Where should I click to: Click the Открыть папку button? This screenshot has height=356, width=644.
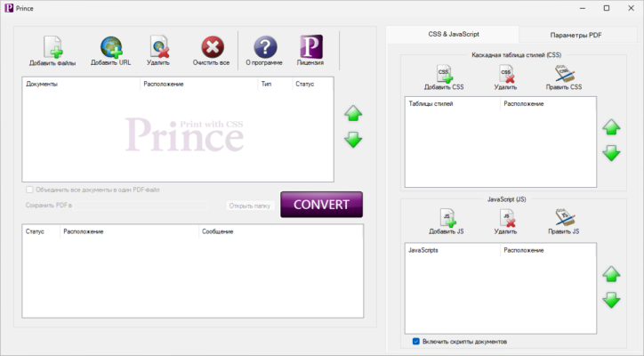pyautogui.click(x=250, y=206)
